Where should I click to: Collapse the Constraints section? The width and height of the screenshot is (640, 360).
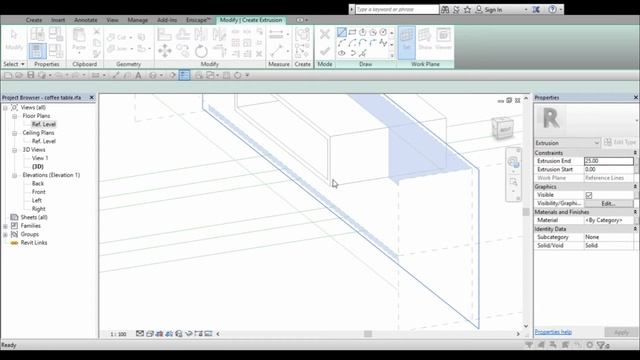tap(635, 153)
